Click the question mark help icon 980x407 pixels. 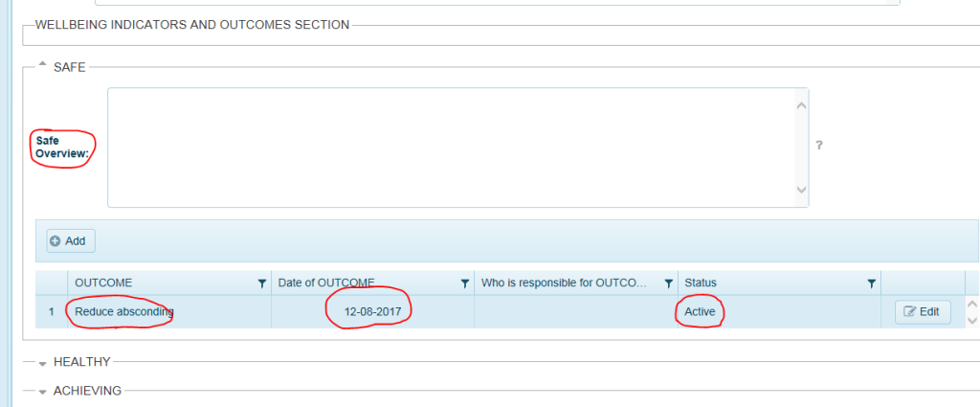pos(819,146)
